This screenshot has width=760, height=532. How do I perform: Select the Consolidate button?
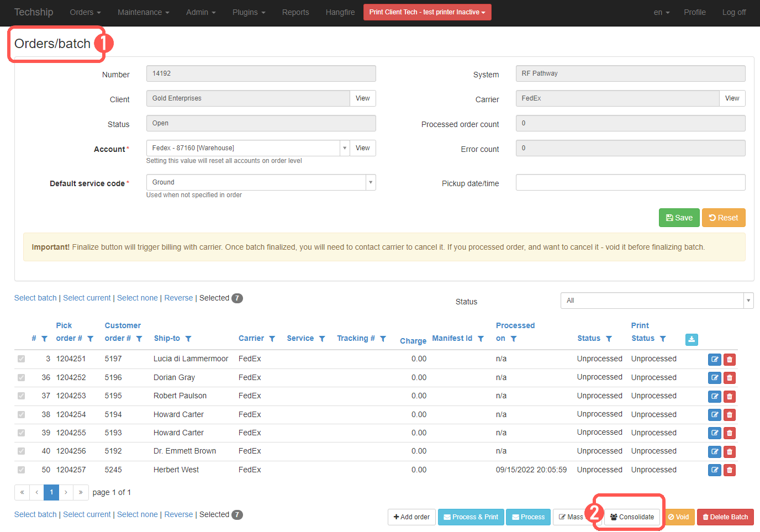point(631,517)
